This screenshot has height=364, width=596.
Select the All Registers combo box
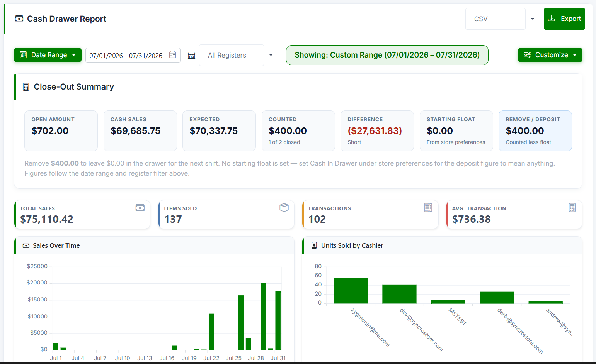click(x=232, y=55)
